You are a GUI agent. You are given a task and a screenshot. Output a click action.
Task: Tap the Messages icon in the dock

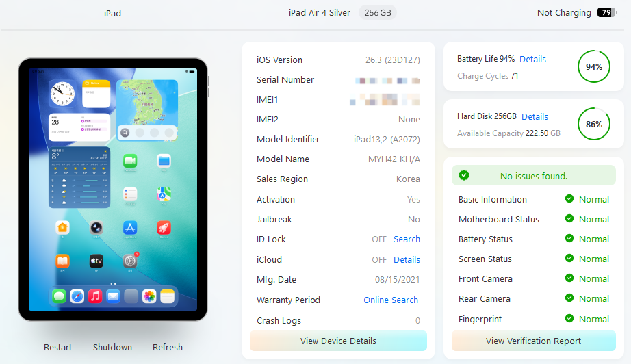point(59,296)
